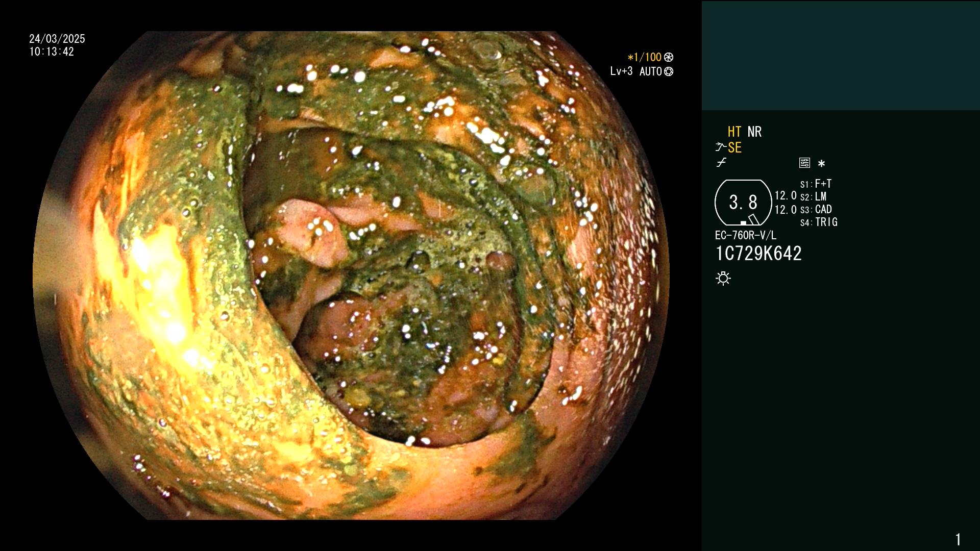The height and width of the screenshot is (551, 980).
Task: Click the S1: F+T switch assignment
Action: 816,184
